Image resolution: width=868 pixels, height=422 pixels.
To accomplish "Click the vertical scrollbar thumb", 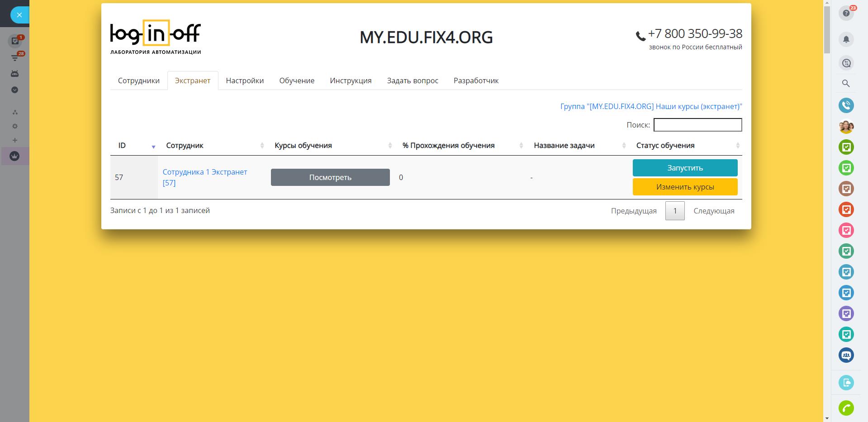I will point(827,30).
